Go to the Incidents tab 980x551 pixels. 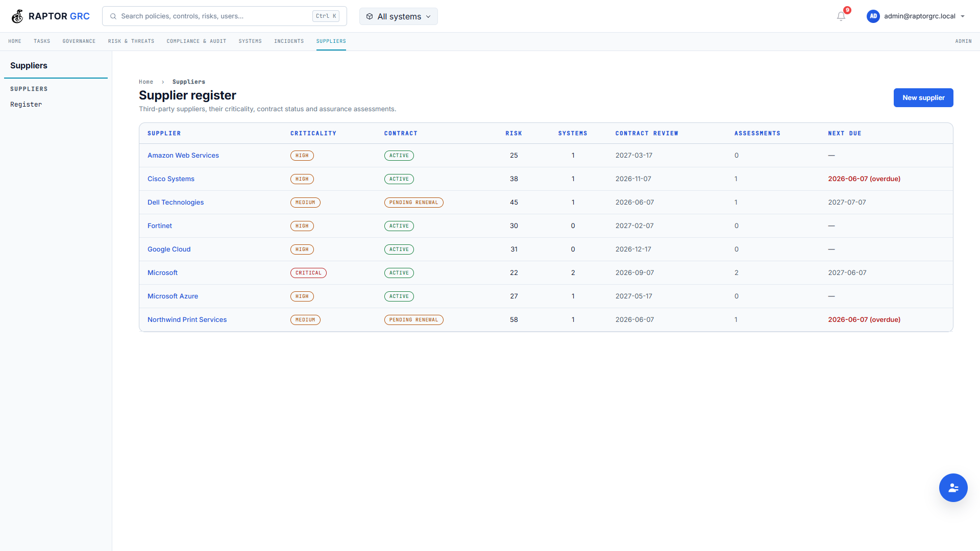click(289, 41)
